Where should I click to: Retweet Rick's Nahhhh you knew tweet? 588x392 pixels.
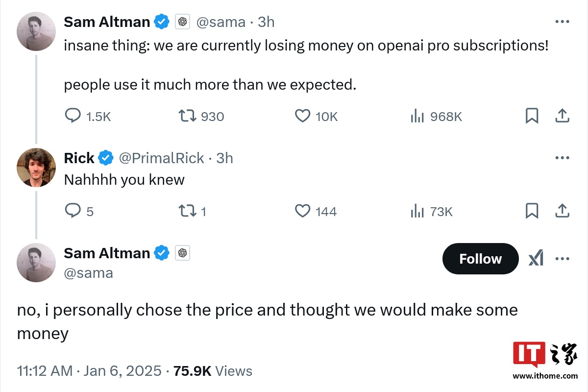[x=187, y=211]
